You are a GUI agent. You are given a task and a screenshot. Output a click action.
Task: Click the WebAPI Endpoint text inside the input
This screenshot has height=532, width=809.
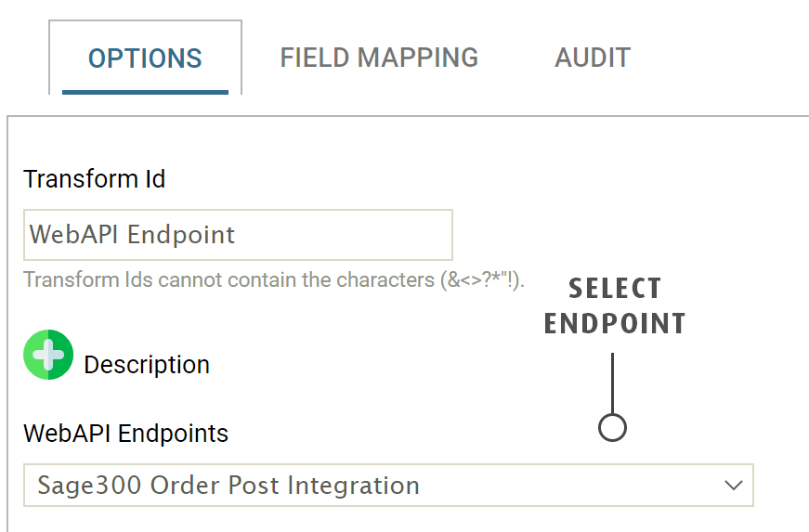pyautogui.click(x=133, y=234)
